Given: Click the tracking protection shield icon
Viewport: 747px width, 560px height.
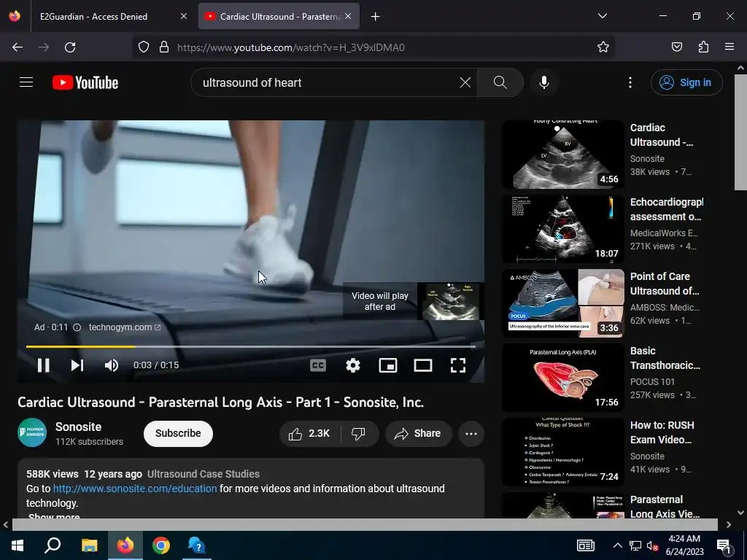Looking at the screenshot, I should (144, 47).
